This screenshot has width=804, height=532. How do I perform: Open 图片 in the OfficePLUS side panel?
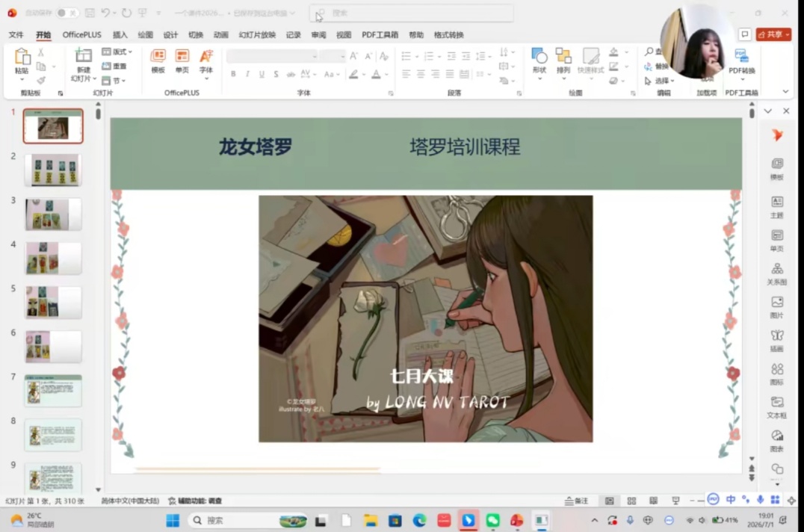tap(777, 307)
